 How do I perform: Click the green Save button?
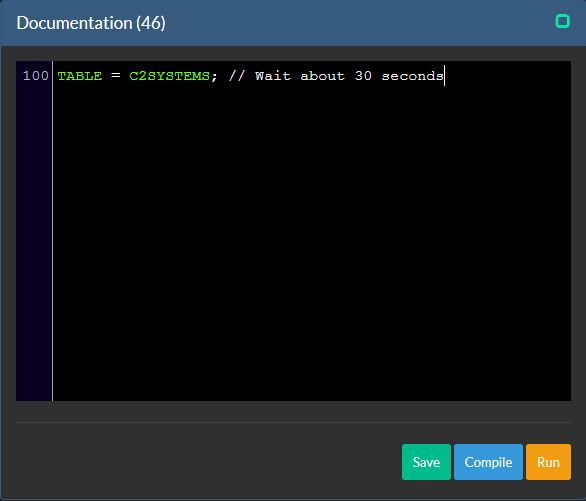pyautogui.click(x=426, y=462)
